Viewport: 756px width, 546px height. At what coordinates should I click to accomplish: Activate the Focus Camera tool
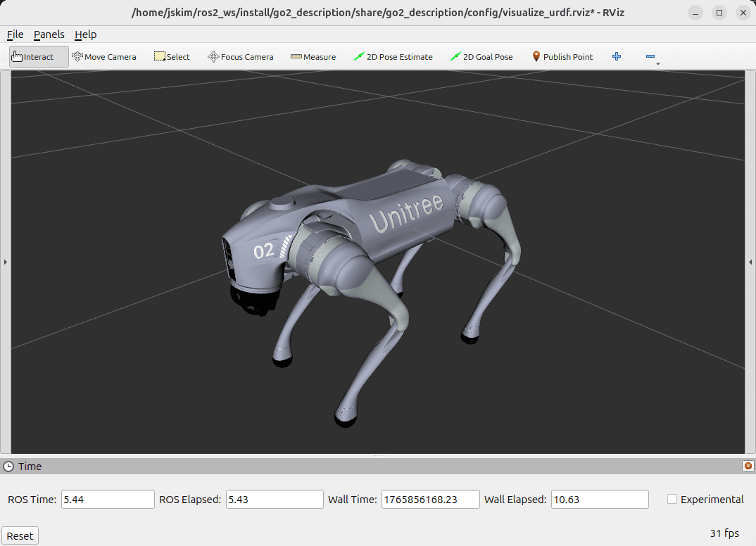tap(241, 57)
